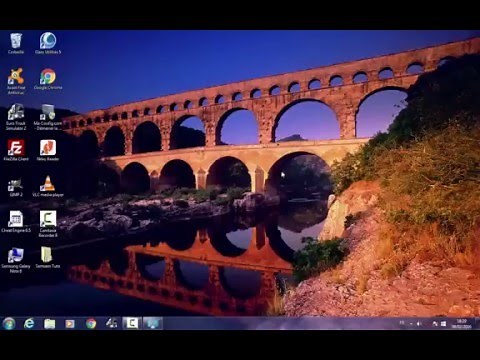
Task: Select the Camtasia Recorder 8 desktop shortcut
Action: click(x=48, y=224)
